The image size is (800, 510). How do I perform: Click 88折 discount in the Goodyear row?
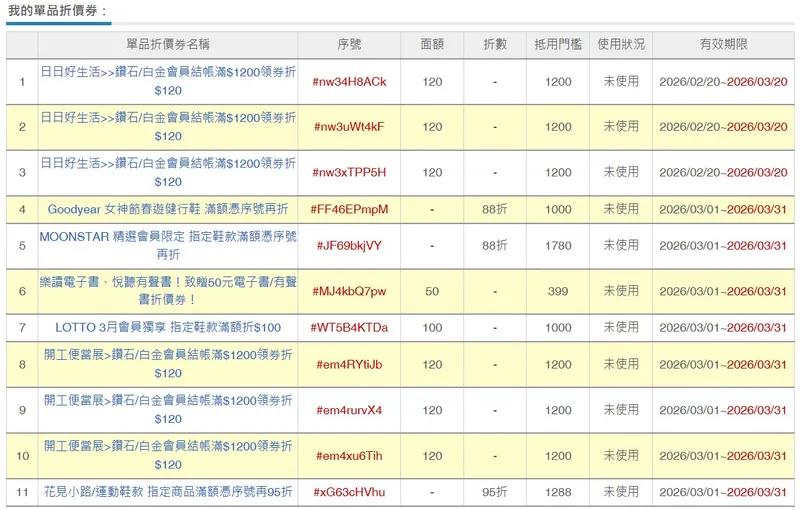tap(495, 209)
